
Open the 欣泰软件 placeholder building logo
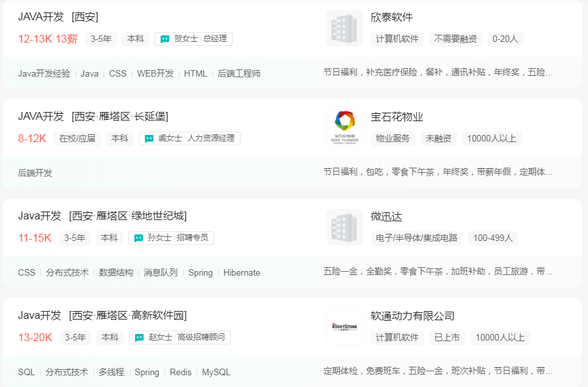[345, 28]
